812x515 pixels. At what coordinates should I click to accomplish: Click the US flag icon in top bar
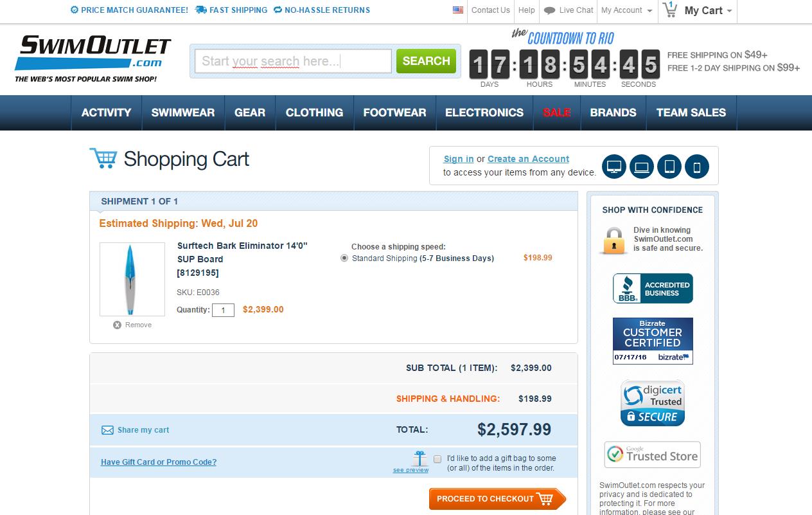coord(457,10)
